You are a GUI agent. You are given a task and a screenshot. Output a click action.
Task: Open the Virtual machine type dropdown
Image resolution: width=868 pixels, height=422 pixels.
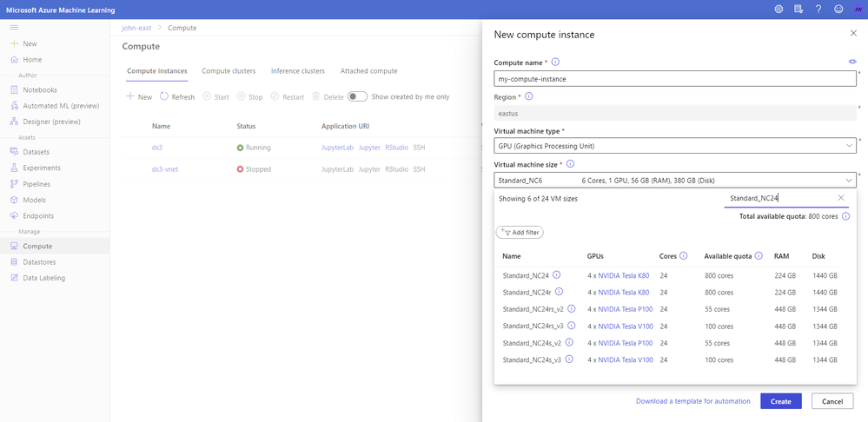(x=675, y=146)
